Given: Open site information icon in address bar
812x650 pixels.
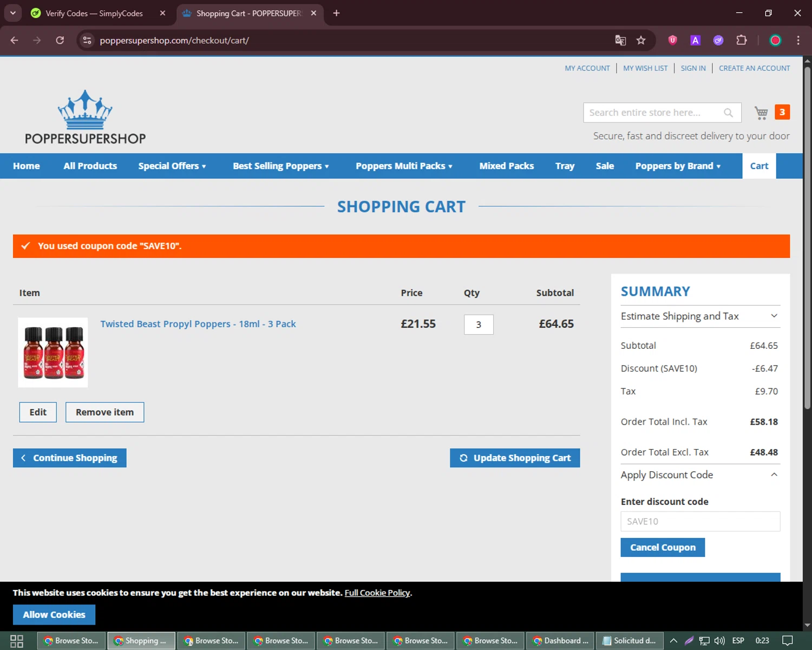Looking at the screenshot, I should [x=87, y=40].
